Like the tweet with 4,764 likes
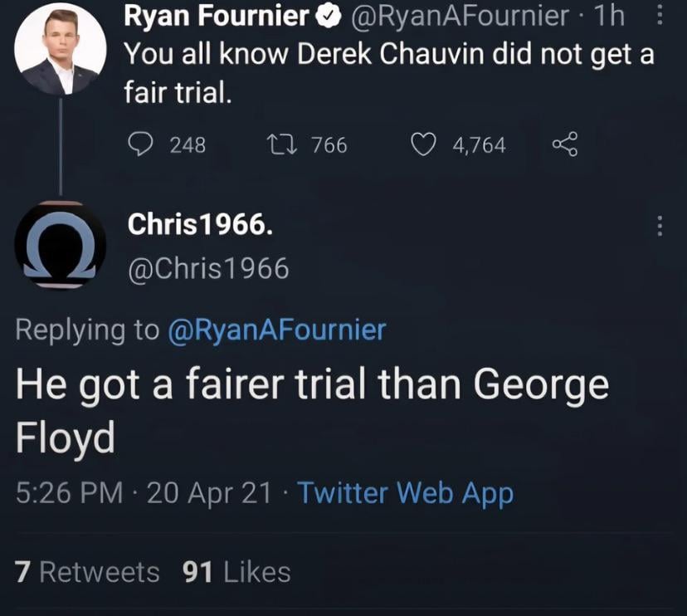 [425, 144]
